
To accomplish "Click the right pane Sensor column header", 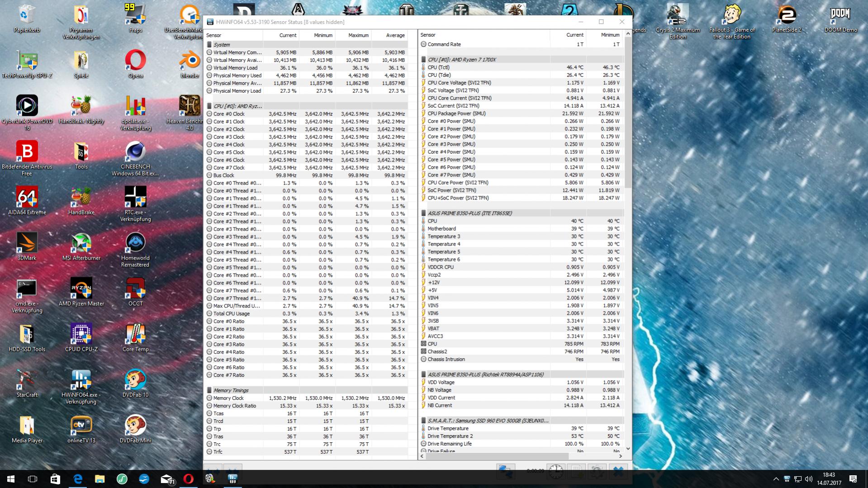I will (484, 35).
